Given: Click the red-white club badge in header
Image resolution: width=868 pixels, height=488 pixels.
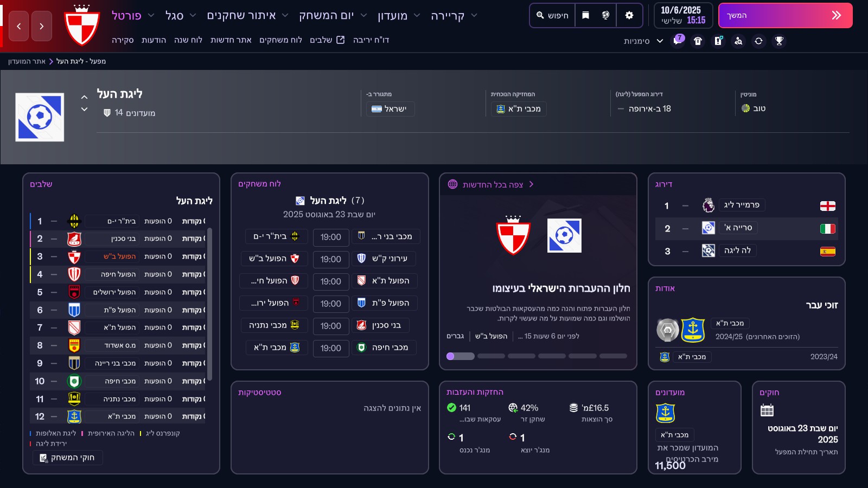Looking at the screenshot, I should pos(81,25).
